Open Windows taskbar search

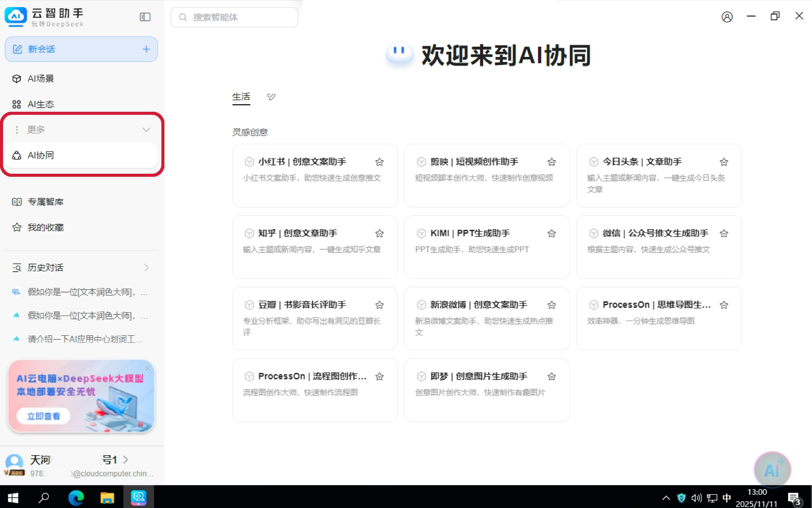(x=44, y=498)
